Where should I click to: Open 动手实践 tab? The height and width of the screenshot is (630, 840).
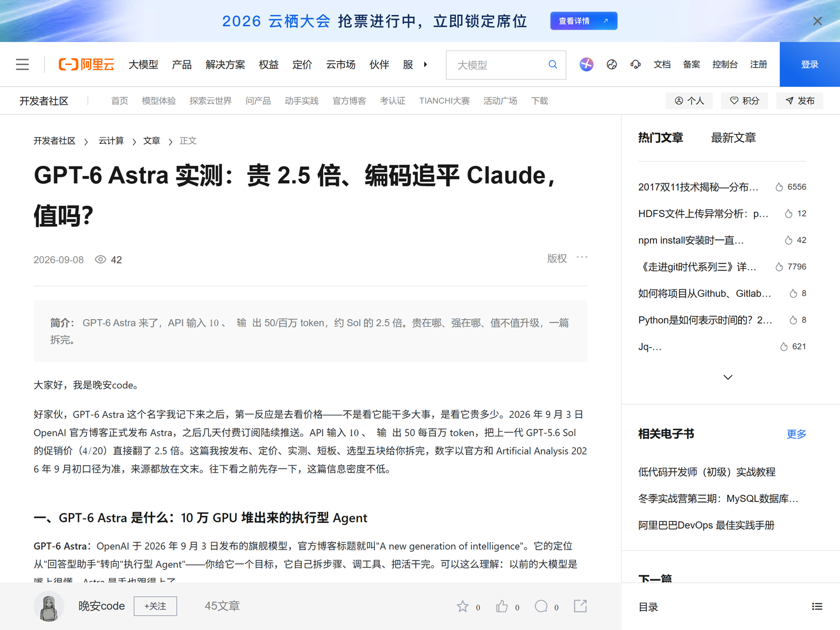[301, 101]
